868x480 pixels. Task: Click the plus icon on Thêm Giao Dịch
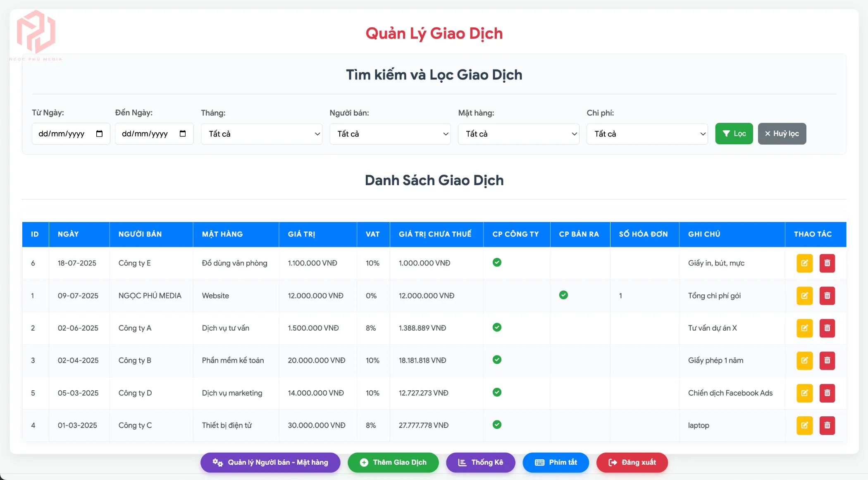pyautogui.click(x=364, y=463)
